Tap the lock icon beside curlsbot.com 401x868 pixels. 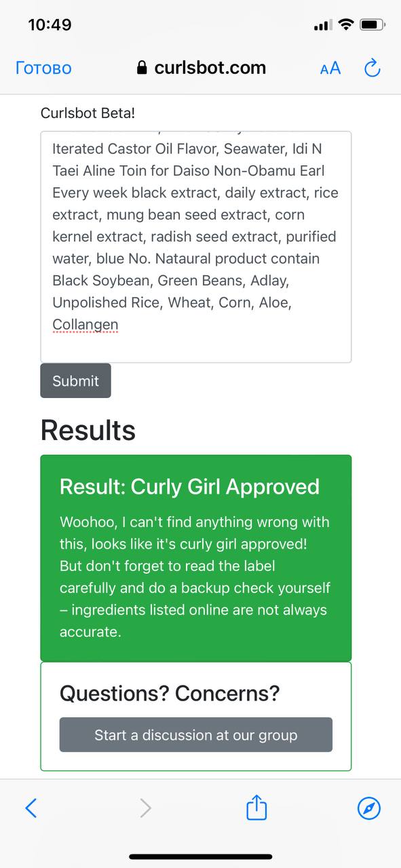142,68
